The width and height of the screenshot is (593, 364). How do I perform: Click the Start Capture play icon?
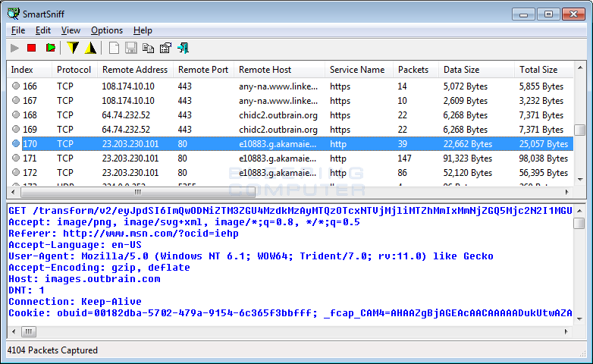14,48
